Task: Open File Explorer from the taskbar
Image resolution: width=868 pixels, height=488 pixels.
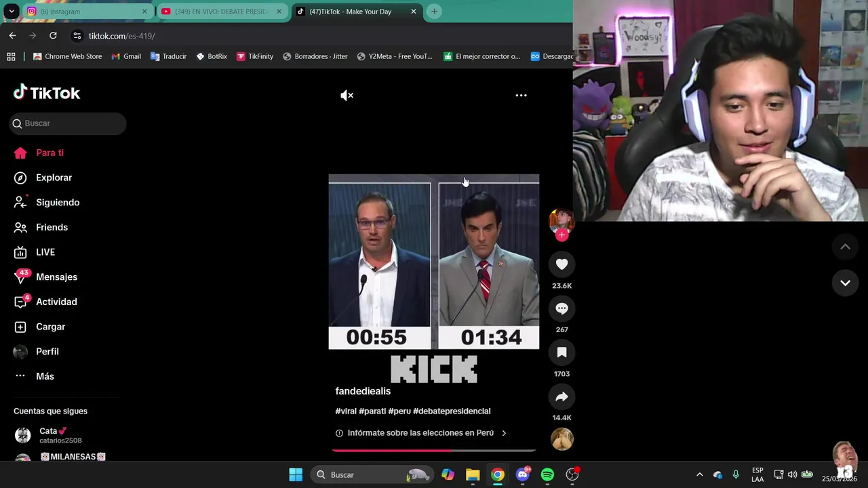Action: [473, 474]
